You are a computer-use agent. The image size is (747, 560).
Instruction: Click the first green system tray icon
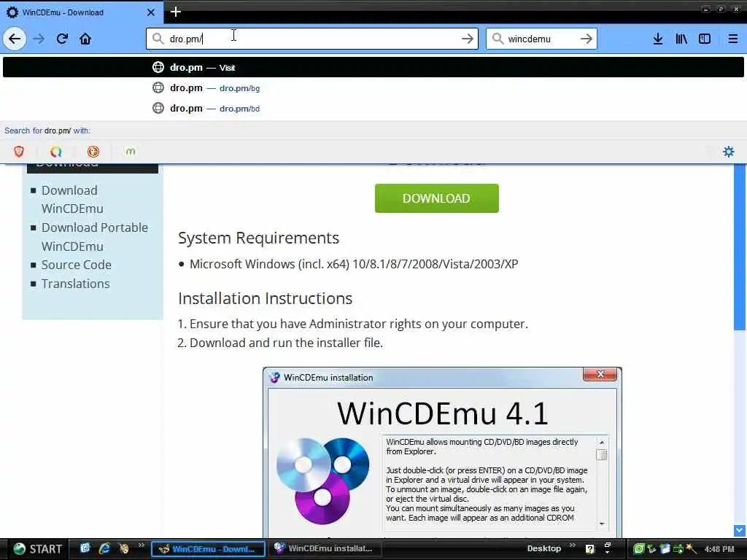tap(638, 549)
